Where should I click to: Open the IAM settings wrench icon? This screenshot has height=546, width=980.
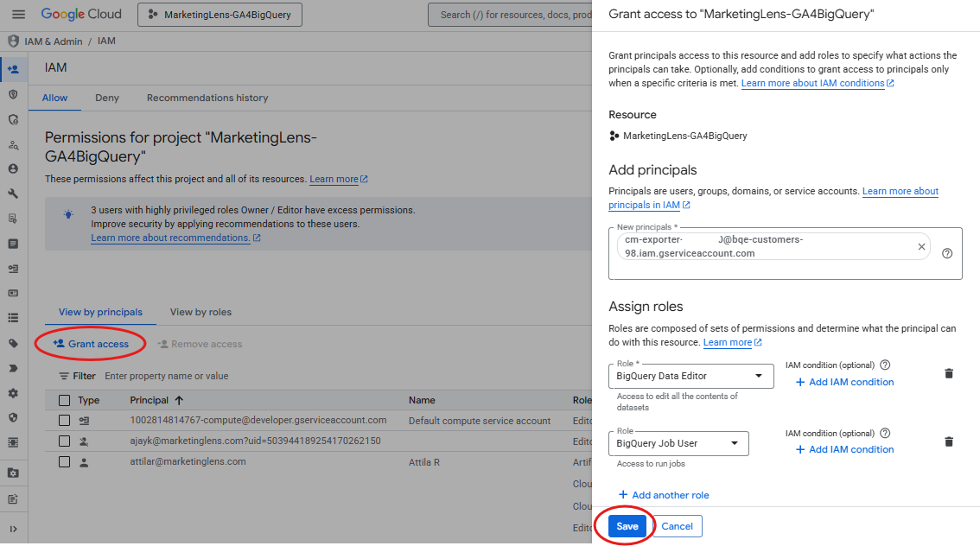click(12, 194)
